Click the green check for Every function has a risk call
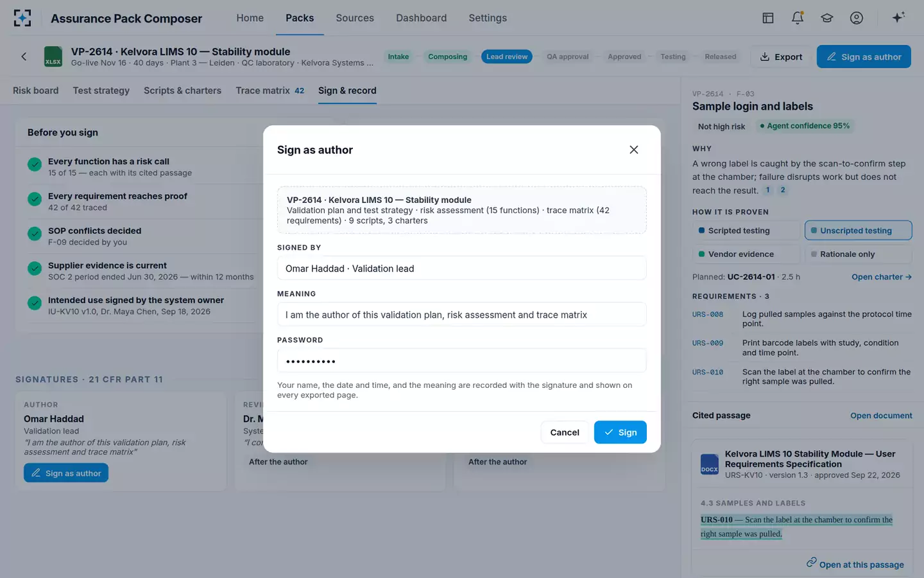This screenshot has height=578, width=924. pyautogui.click(x=35, y=164)
